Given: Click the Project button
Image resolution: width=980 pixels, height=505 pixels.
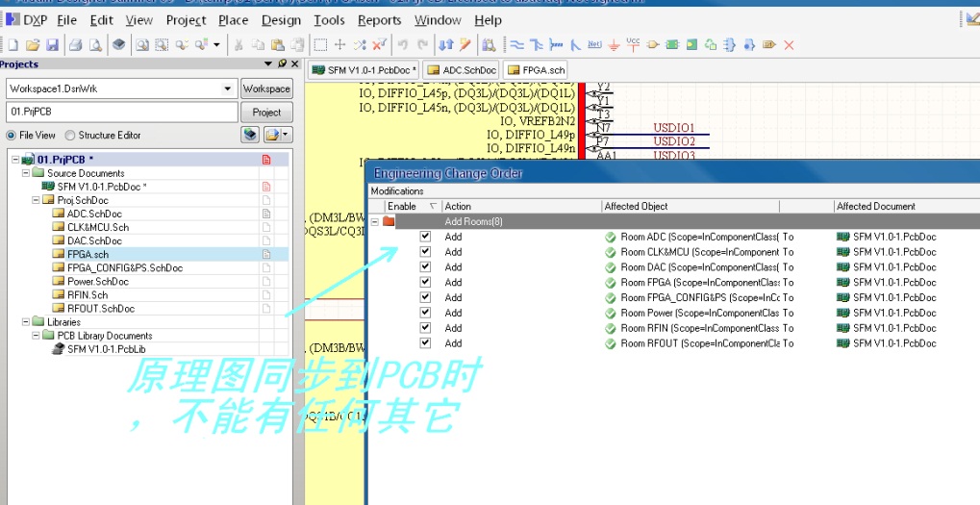Looking at the screenshot, I should tap(266, 113).
